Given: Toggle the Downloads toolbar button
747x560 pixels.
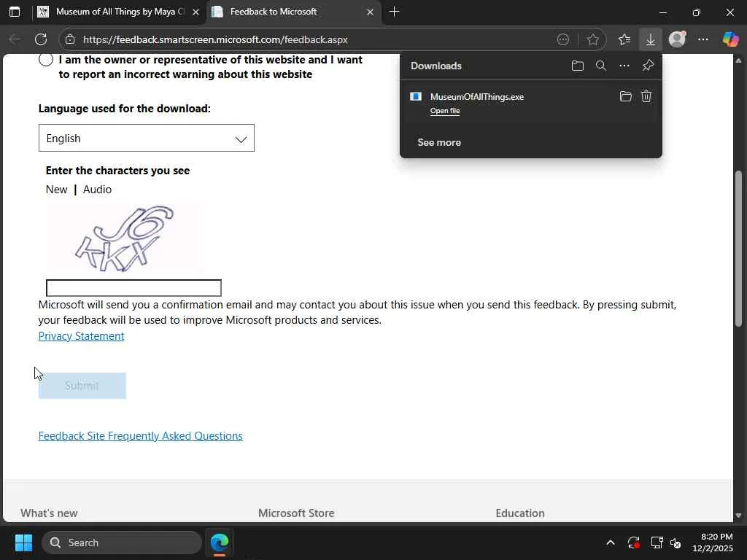Looking at the screenshot, I should pos(650,39).
